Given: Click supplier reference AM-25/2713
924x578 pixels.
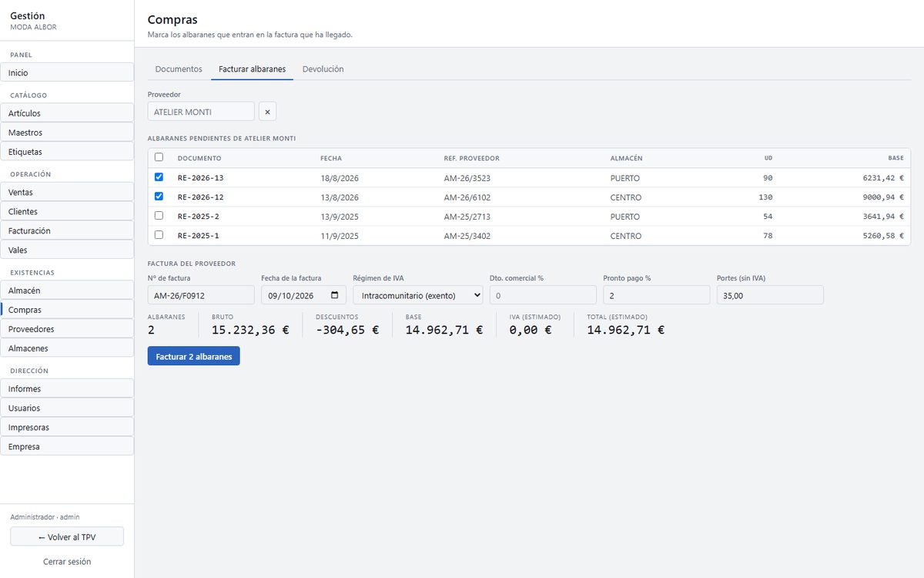Looking at the screenshot, I should 467,217.
